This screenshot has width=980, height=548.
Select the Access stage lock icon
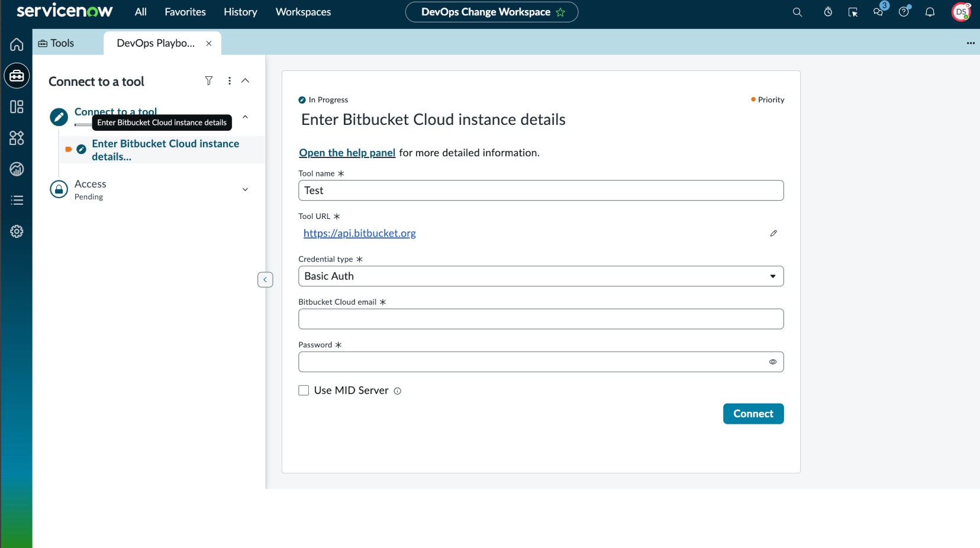[x=59, y=189]
